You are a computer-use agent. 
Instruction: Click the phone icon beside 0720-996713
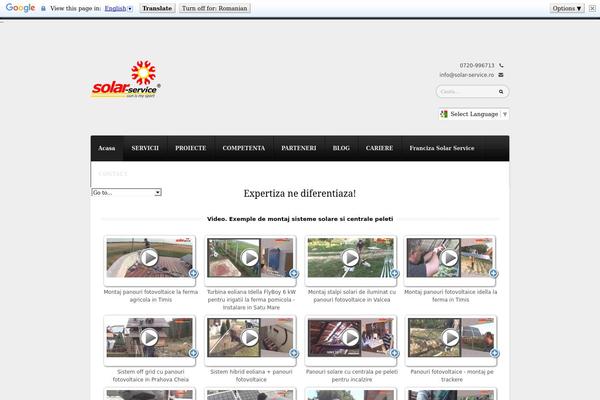501,65
